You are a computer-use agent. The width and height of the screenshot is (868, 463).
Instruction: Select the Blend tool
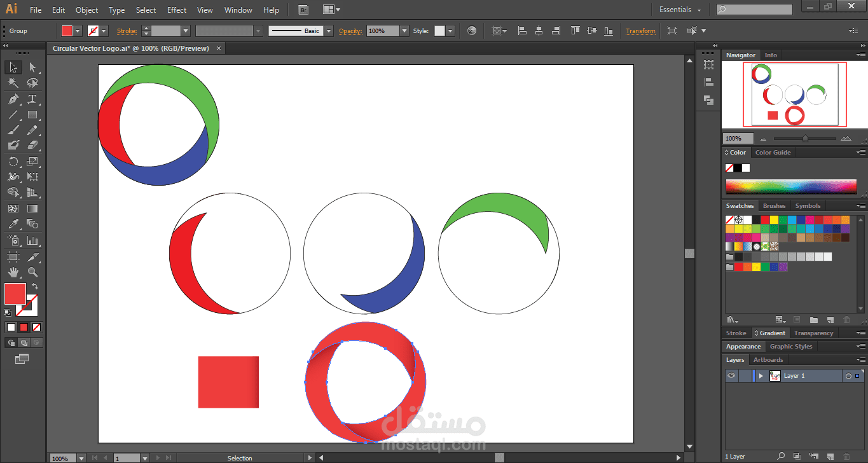[x=32, y=224]
